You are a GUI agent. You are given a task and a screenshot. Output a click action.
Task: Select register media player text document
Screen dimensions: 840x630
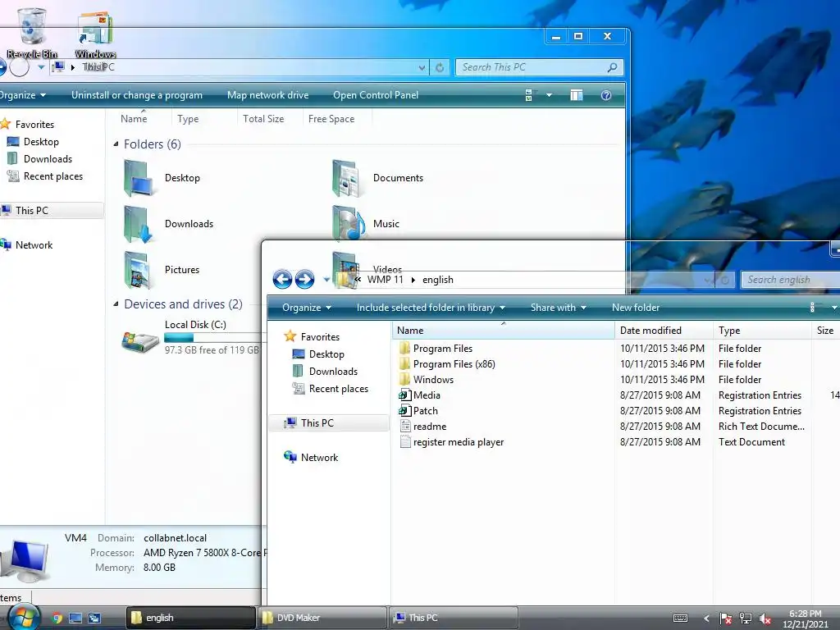[452, 442]
